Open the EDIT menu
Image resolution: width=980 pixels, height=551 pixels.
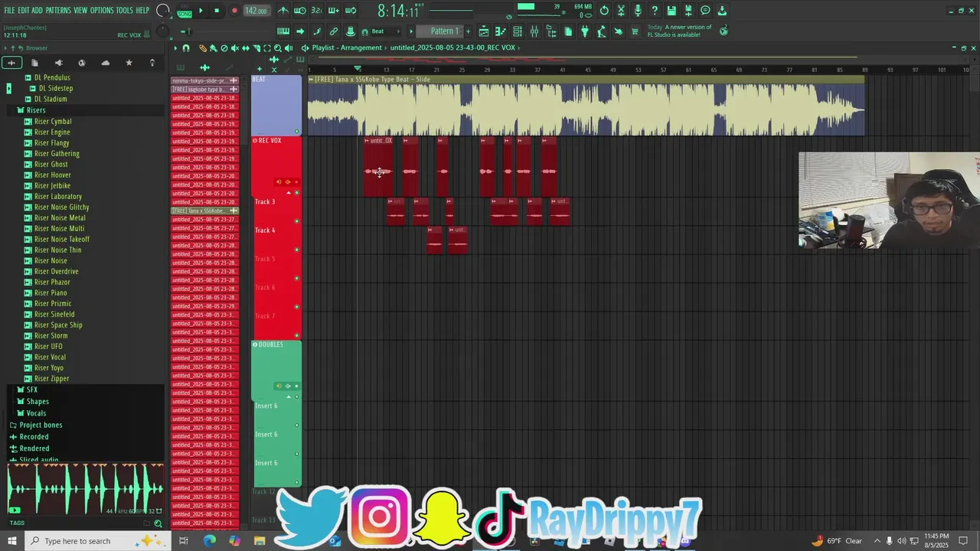[24, 11]
